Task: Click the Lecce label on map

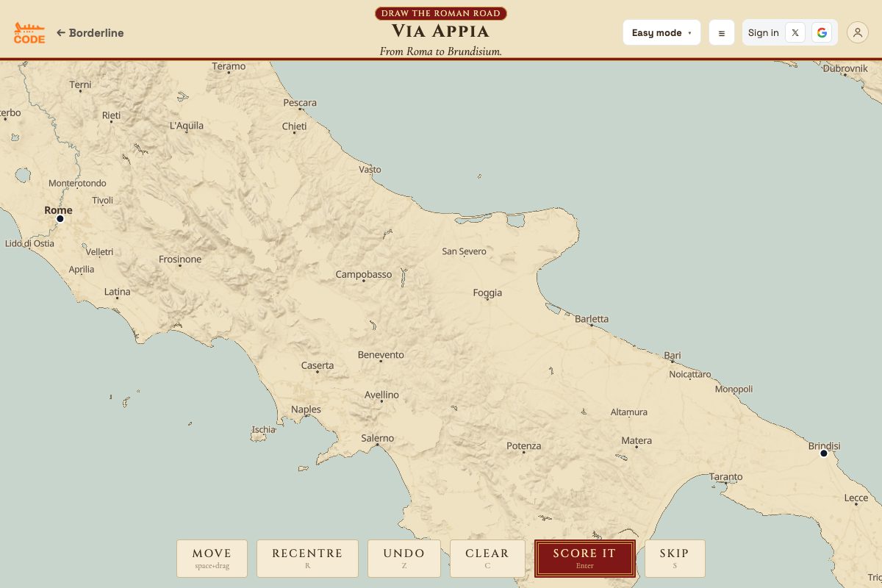Action: point(856,498)
